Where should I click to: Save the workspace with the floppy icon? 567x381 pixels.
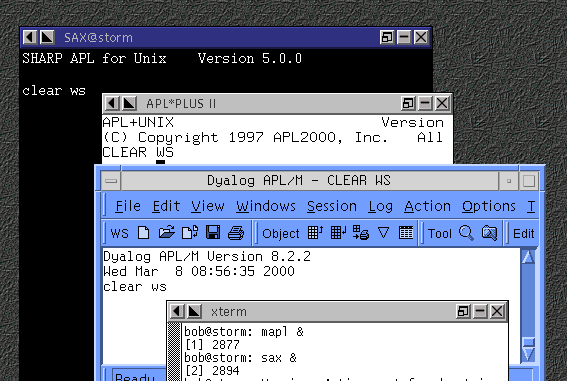213,233
